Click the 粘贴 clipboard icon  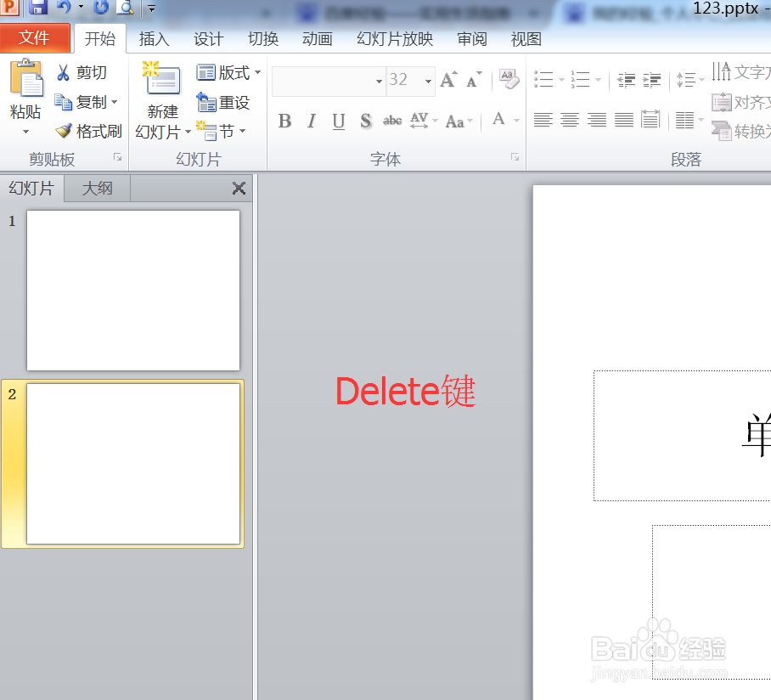tap(26, 77)
